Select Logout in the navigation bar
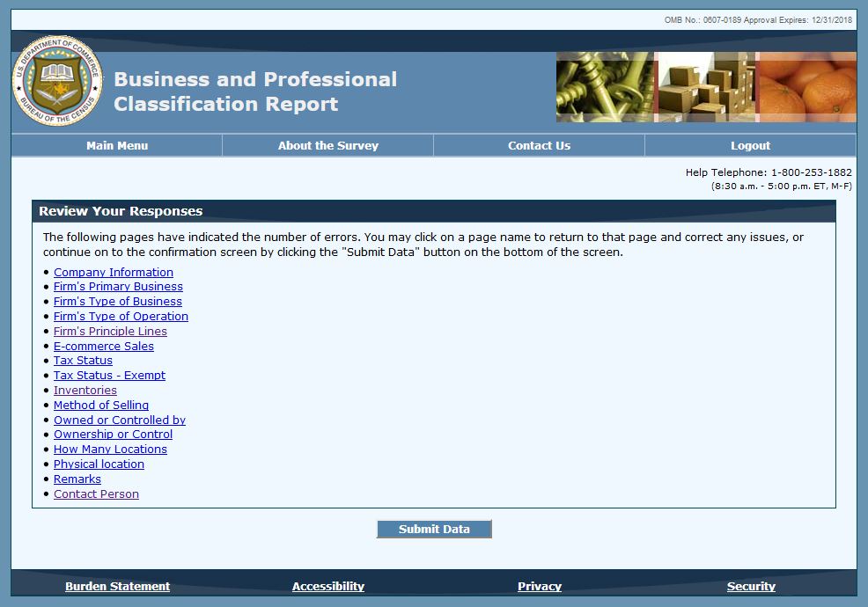The image size is (868, 607). [750, 145]
